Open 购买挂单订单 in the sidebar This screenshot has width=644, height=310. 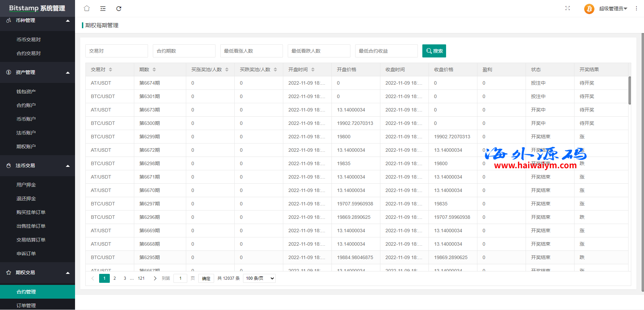tap(31, 212)
